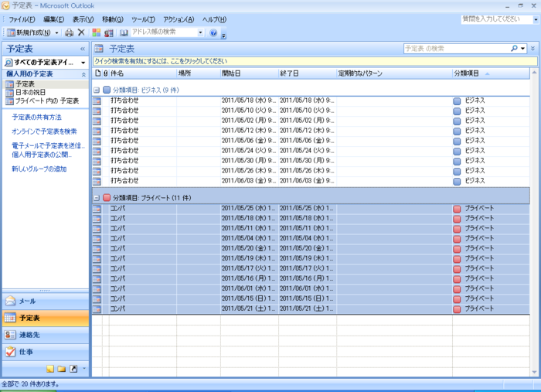Collapse the 個人用の予定表 group
Screen dimensions: 541x392
83,74
